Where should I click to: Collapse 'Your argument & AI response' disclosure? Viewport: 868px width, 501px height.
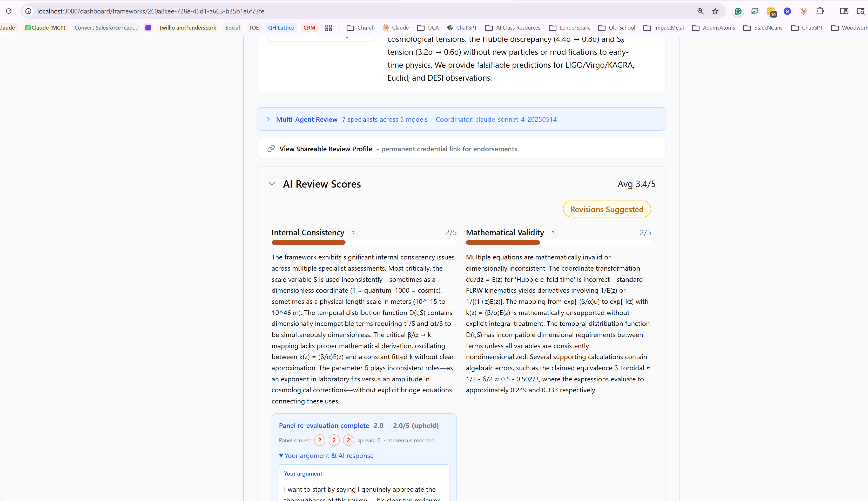pyautogui.click(x=326, y=456)
